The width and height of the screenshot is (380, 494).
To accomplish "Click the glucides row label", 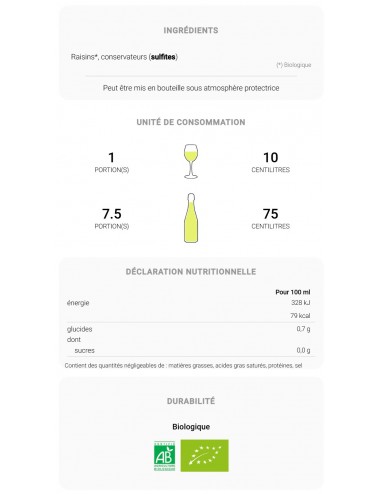I will click(x=79, y=329).
